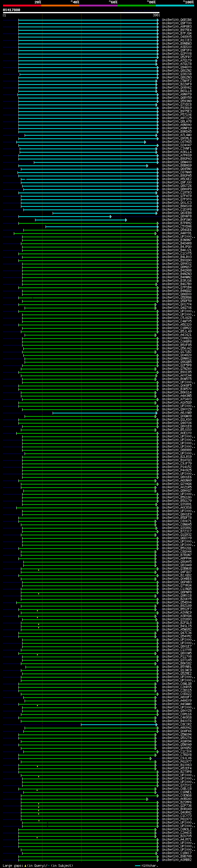
Task: Click the UniRef100_Q08062 hit name
Action: pyautogui.click(x=176, y=88)
